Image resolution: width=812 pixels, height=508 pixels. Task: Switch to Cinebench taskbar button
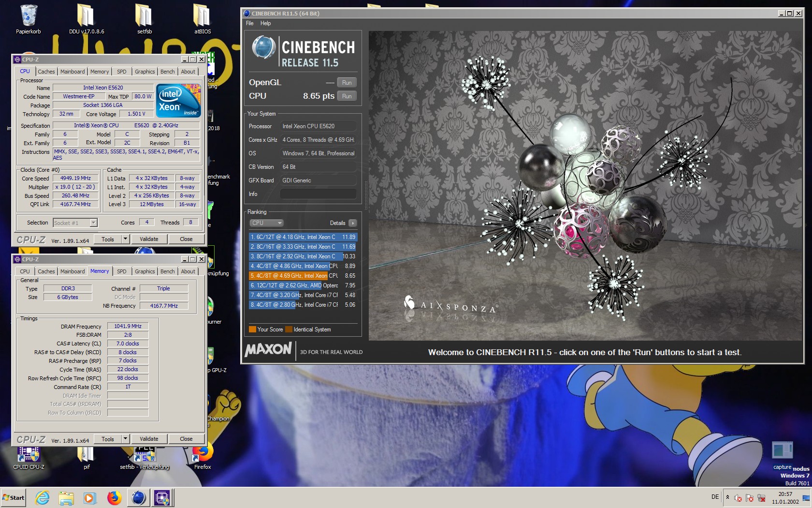coord(139,498)
